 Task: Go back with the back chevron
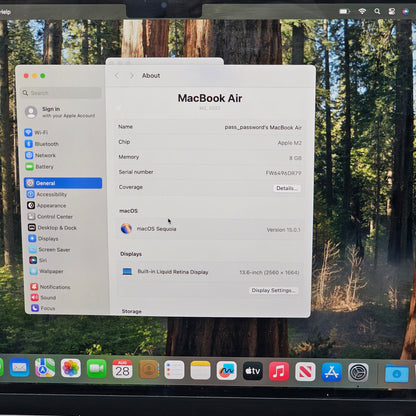117,76
